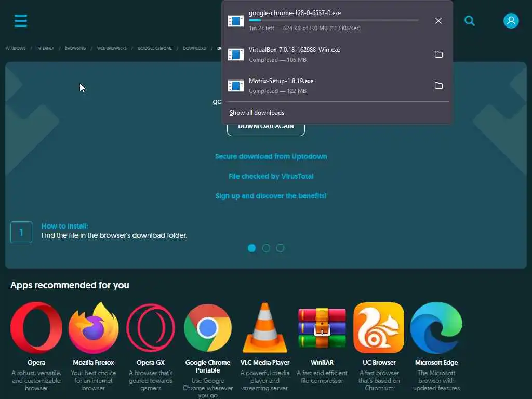Click the How to install heading
Viewport: 532px width, 399px height.
65,226
